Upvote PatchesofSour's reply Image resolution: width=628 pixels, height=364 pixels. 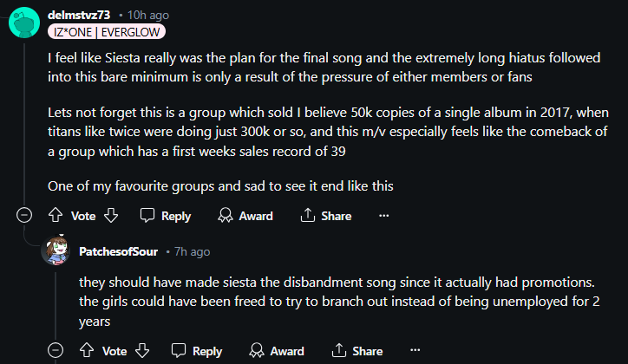click(87, 351)
